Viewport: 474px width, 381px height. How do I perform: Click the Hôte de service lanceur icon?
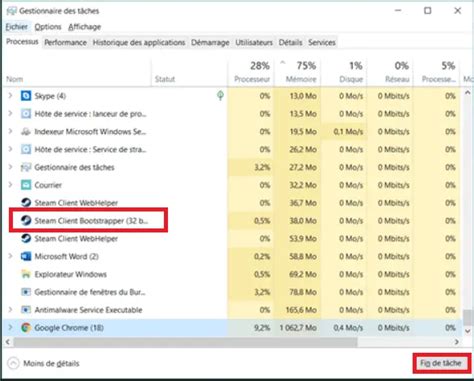(x=26, y=114)
